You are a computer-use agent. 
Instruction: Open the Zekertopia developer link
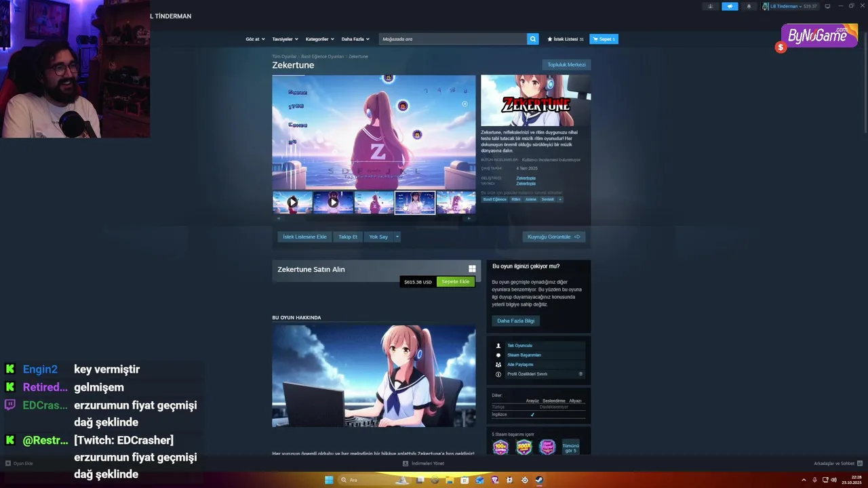(x=526, y=178)
